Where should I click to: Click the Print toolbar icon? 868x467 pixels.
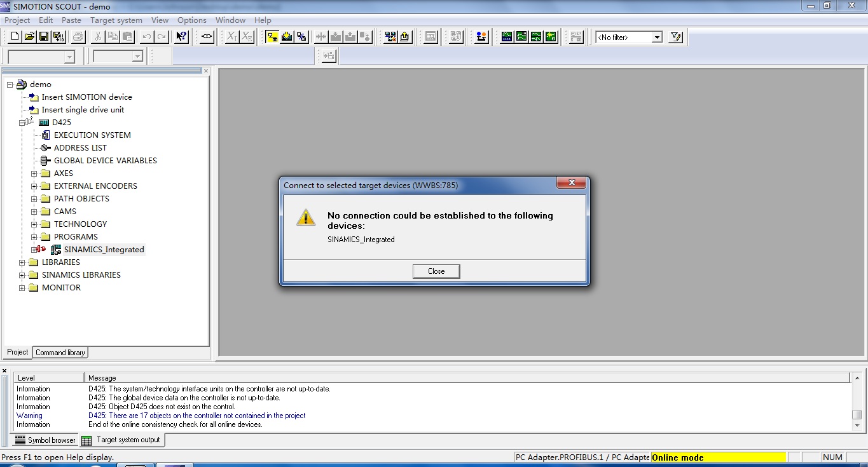pos(78,37)
